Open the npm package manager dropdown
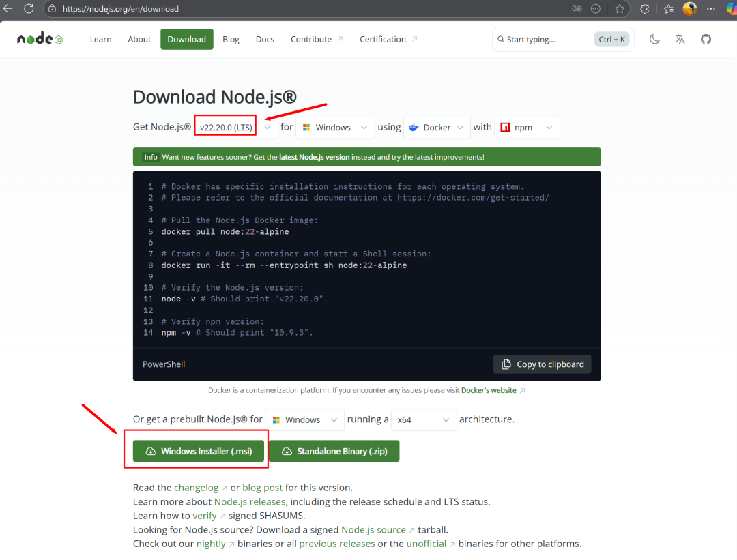The width and height of the screenshot is (737, 560). click(527, 127)
